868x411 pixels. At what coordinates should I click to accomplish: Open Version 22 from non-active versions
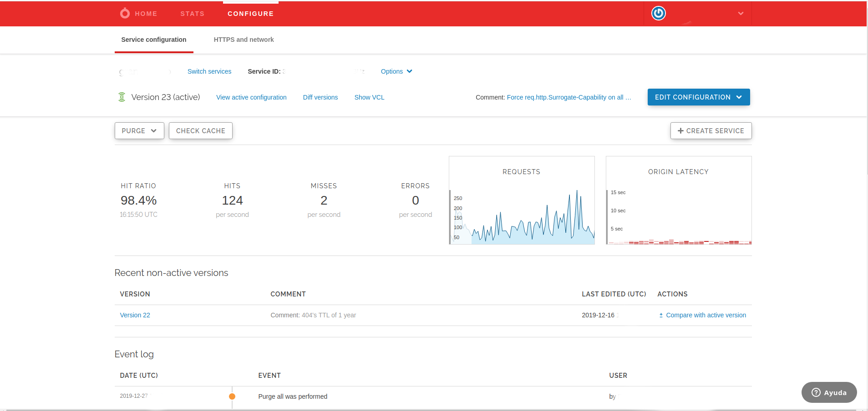[135, 315]
